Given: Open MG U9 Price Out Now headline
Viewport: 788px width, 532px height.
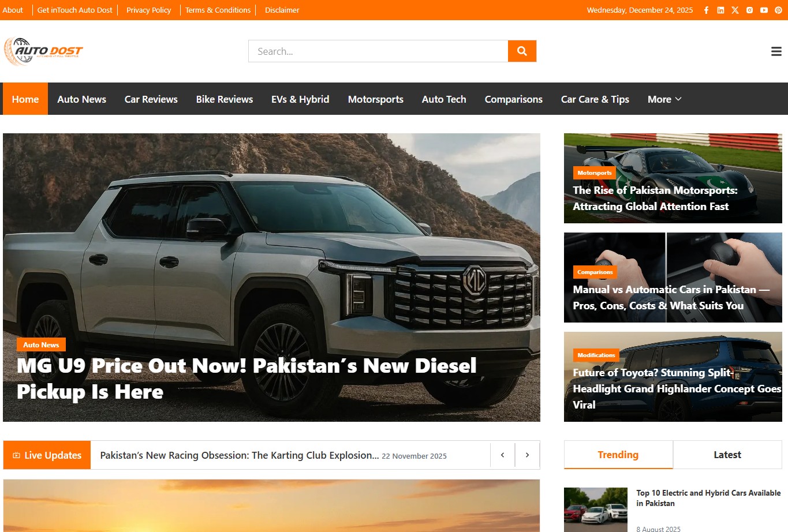Looking at the screenshot, I should point(247,379).
